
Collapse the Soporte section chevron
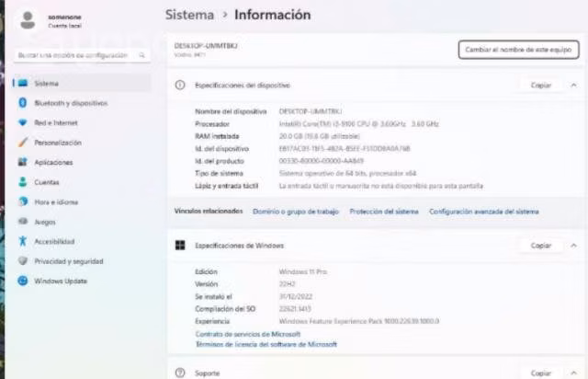point(573,373)
